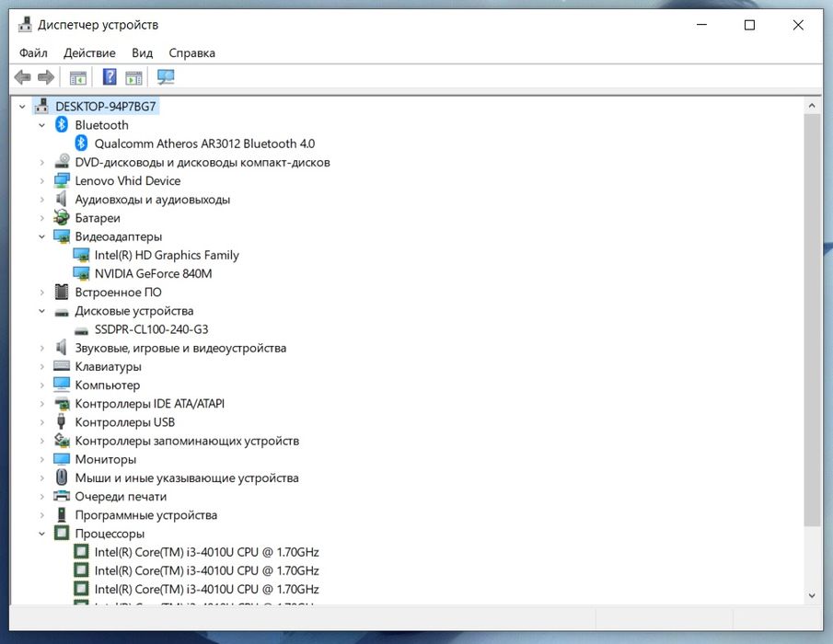
Task: Click the scrollbar down arrow
Action: pos(812,595)
